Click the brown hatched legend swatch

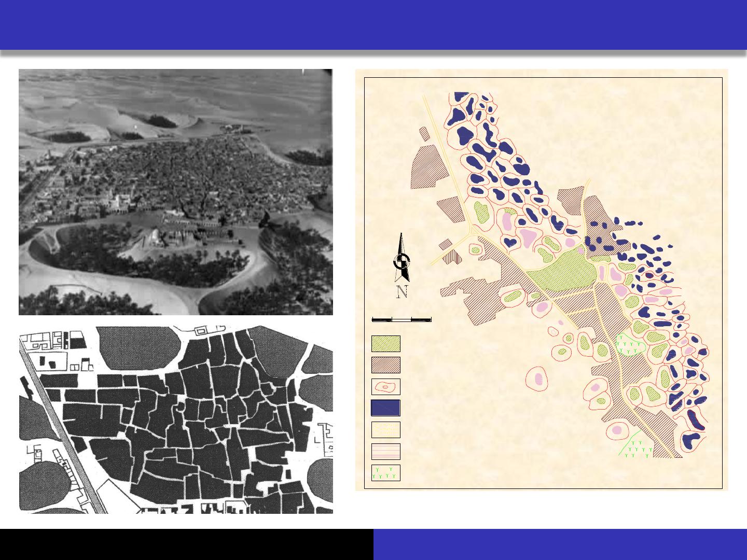pyautogui.click(x=386, y=365)
